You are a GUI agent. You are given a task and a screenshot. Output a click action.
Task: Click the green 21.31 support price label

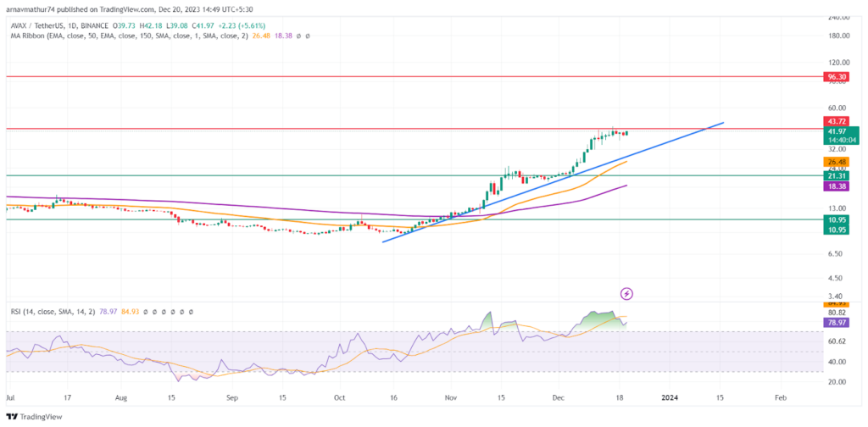[x=836, y=175]
